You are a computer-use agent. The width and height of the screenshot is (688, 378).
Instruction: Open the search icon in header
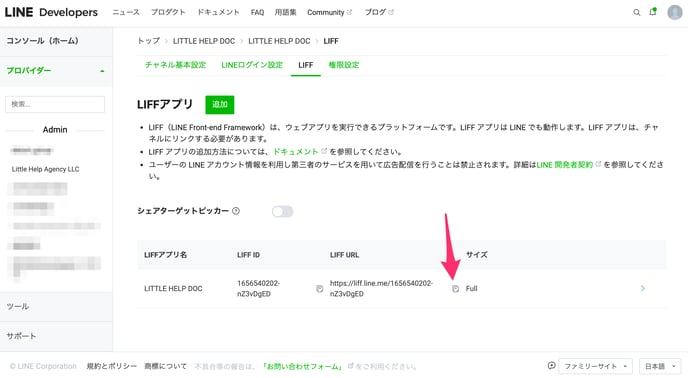(636, 12)
